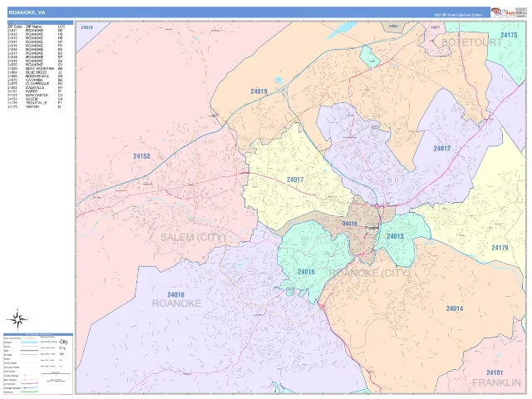This screenshot has width=532, height=399.
Task: Select the ROANOKE, VA title text
Action: [x=27, y=12]
